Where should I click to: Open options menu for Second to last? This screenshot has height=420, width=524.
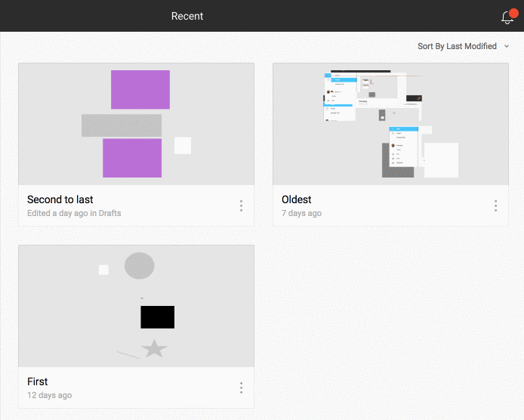pos(241,205)
